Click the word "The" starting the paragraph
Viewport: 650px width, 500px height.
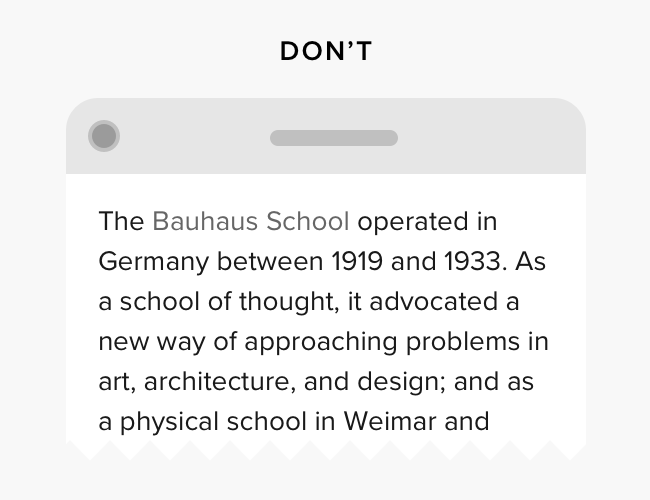pos(121,221)
